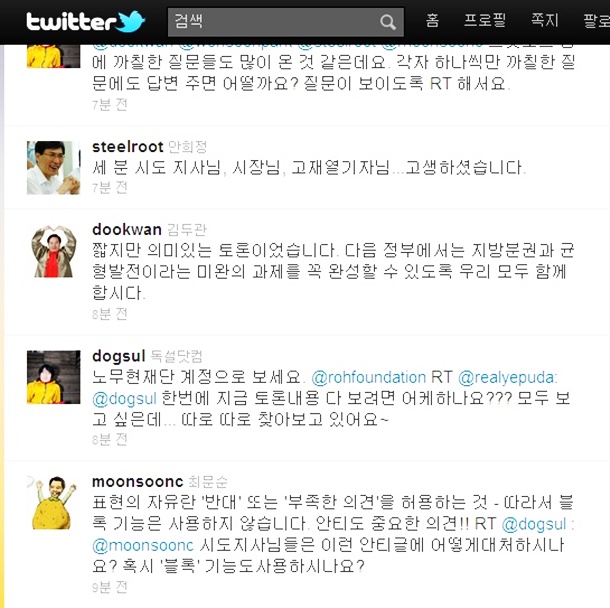
Task: Click the search magnifier icon
Action: [387, 22]
